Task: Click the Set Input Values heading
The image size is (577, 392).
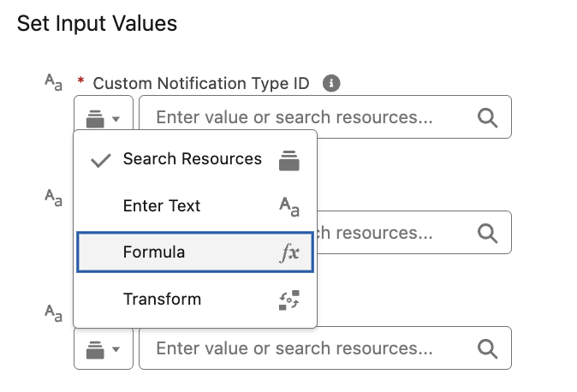Action: tap(97, 24)
